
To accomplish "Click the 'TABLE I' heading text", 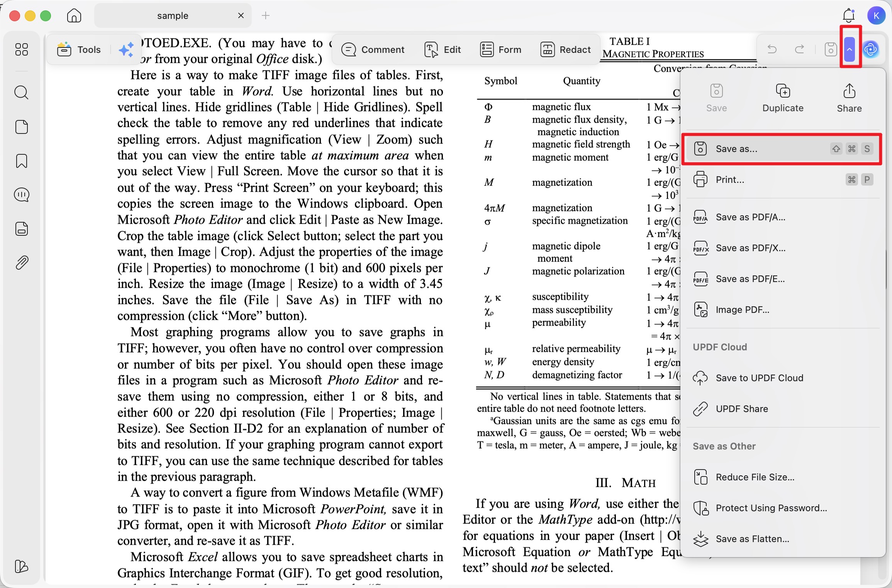I will 629,41.
